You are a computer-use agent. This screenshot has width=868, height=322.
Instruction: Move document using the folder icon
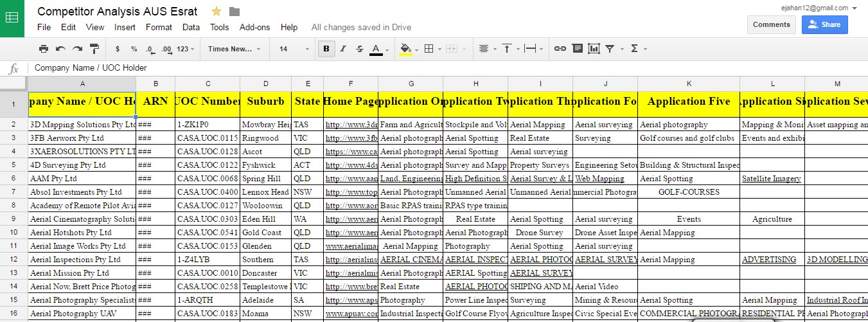(x=235, y=11)
